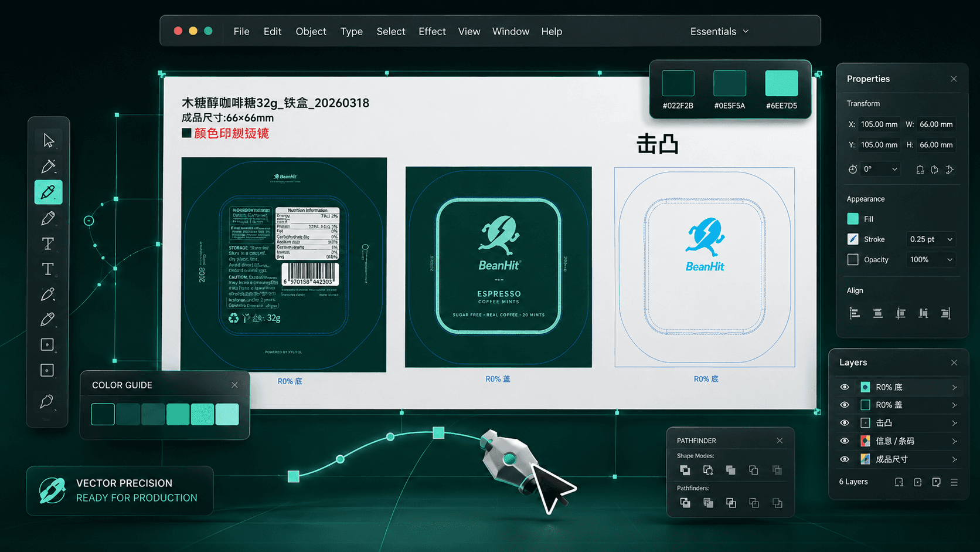Open the File menu
Image resolution: width=980 pixels, height=552 pixels.
click(241, 31)
